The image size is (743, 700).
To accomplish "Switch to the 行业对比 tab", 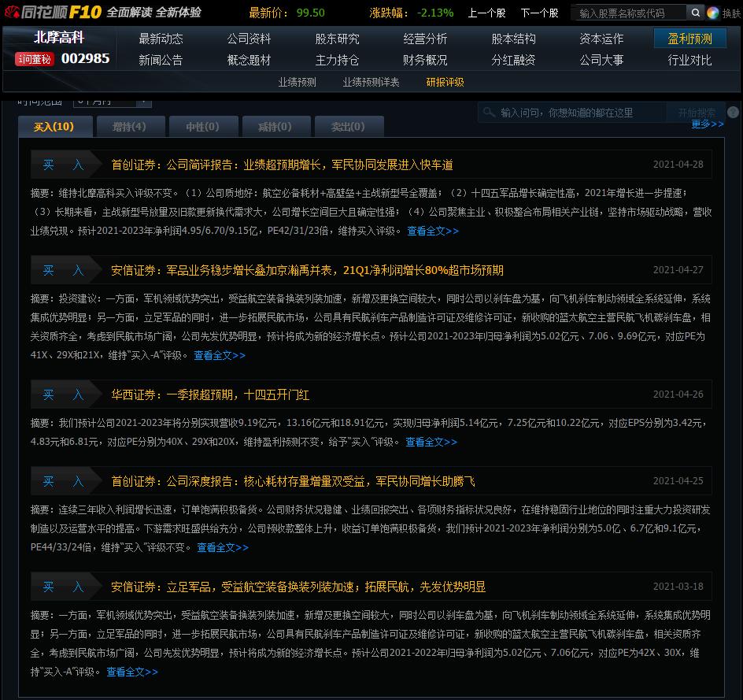I will coord(689,59).
